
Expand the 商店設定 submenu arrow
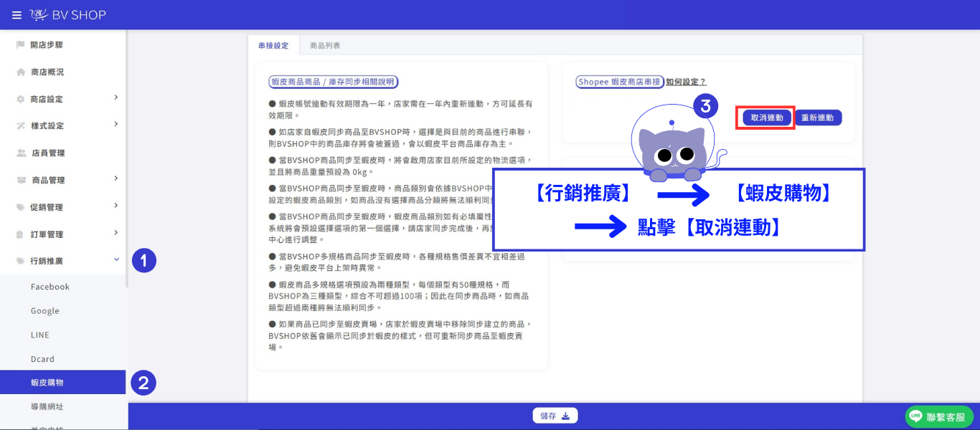(x=116, y=97)
